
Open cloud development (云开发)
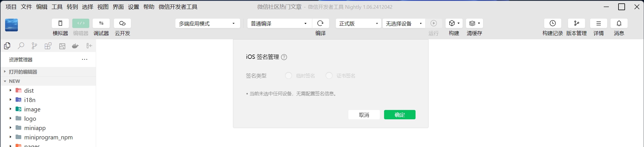[x=122, y=23]
